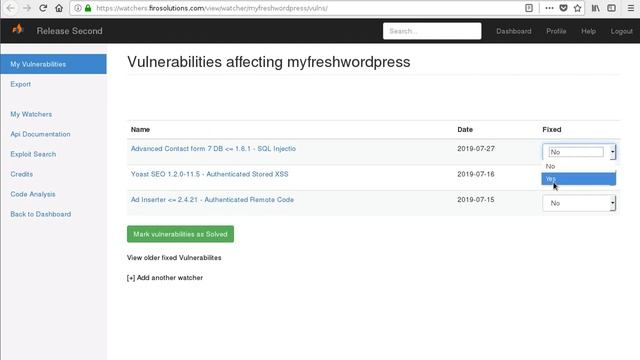Open the browser home page icon
This screenshot has width=640, height=360.
(59, 8)
